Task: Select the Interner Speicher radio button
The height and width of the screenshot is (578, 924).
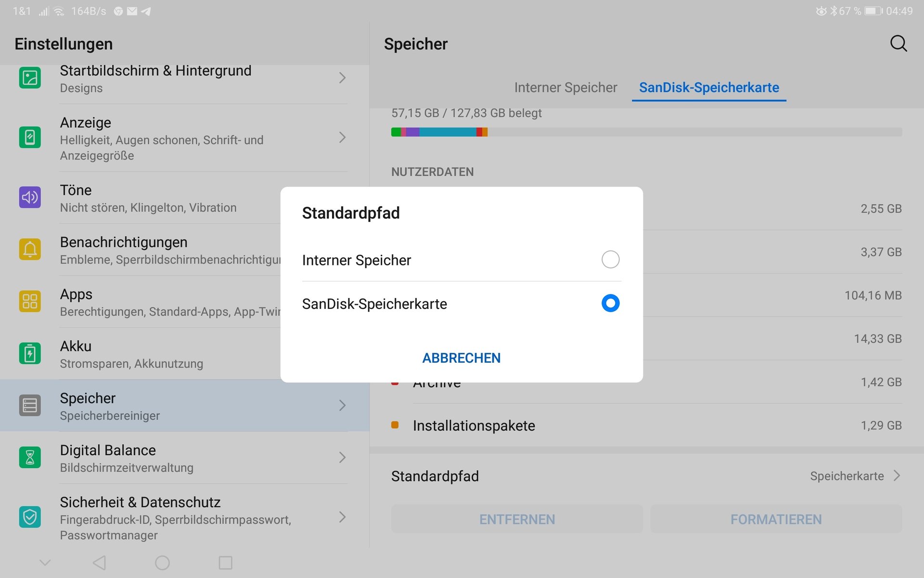Action: coord(610,260)
